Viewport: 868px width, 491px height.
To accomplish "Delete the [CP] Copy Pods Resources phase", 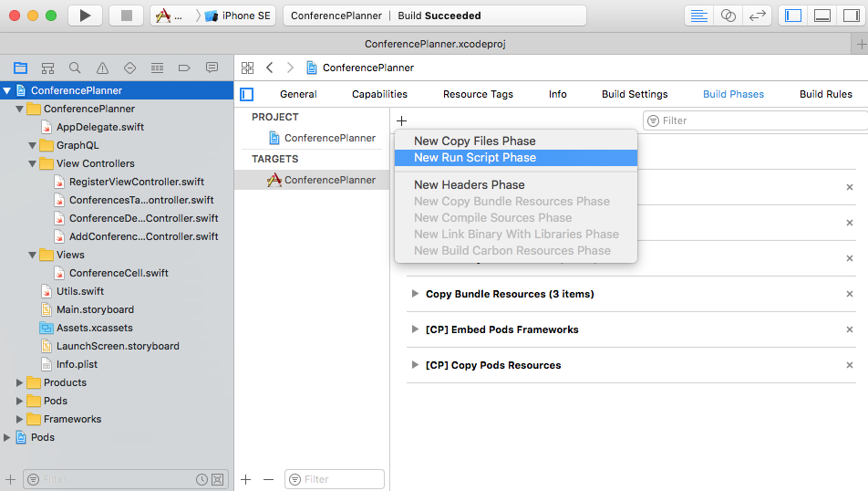I will (850, 365).
